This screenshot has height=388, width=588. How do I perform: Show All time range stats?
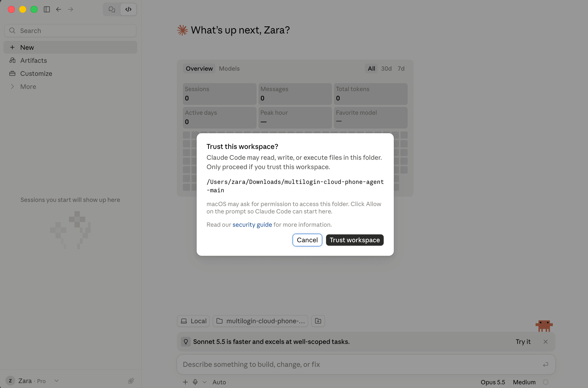tap(371, 68)
